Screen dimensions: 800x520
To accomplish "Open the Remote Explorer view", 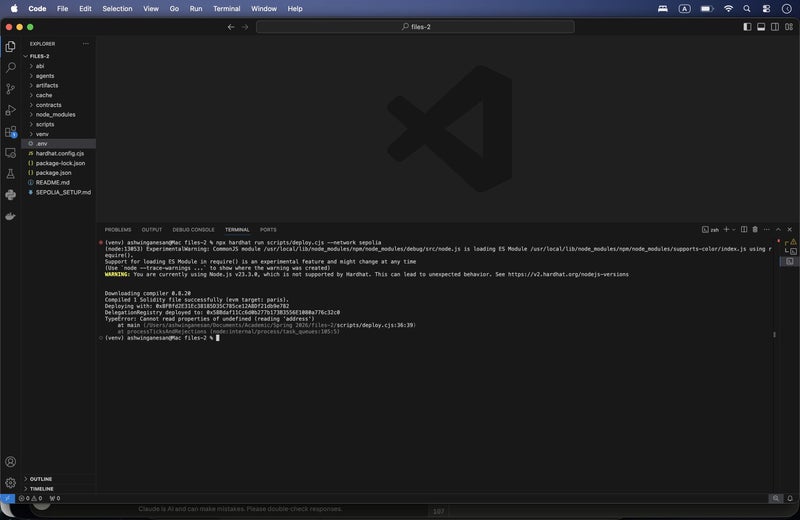I will (x=10, y=153).
